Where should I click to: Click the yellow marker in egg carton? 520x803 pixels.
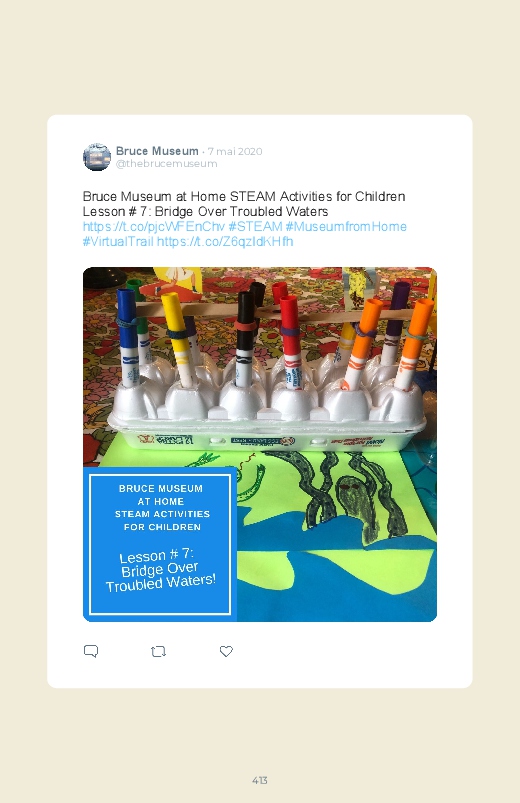click(x=178, y=338)
